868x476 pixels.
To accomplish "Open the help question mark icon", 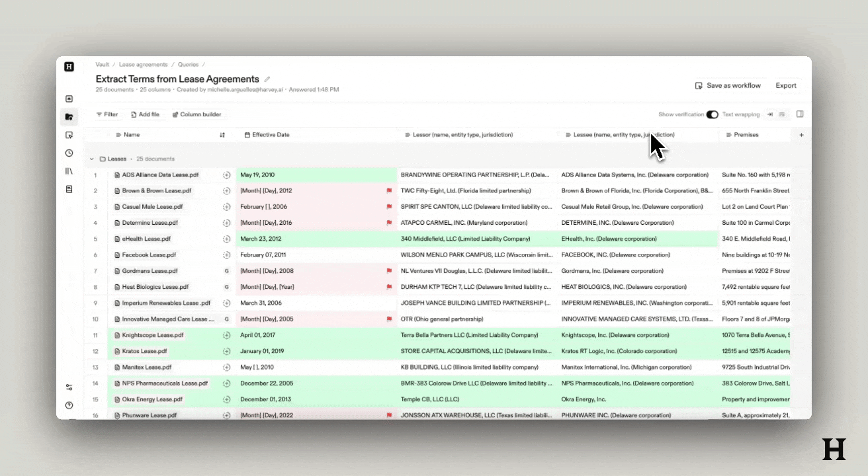I will [69, 405].
